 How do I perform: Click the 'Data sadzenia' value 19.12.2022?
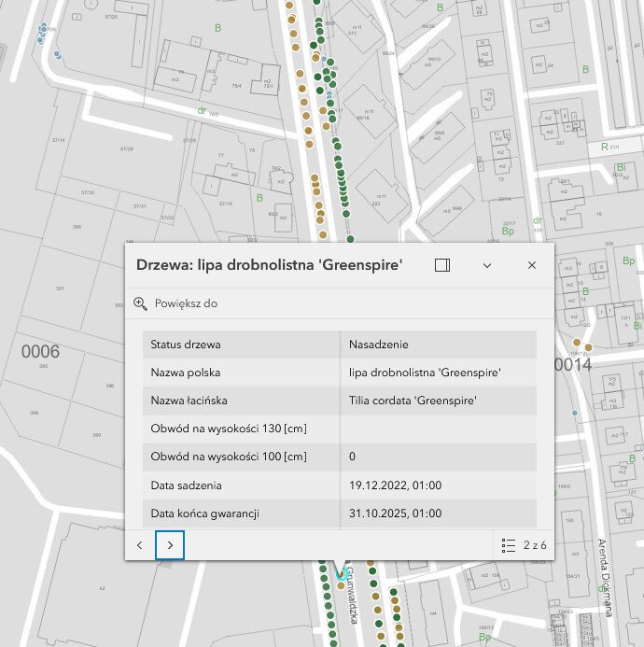point(395,485)
